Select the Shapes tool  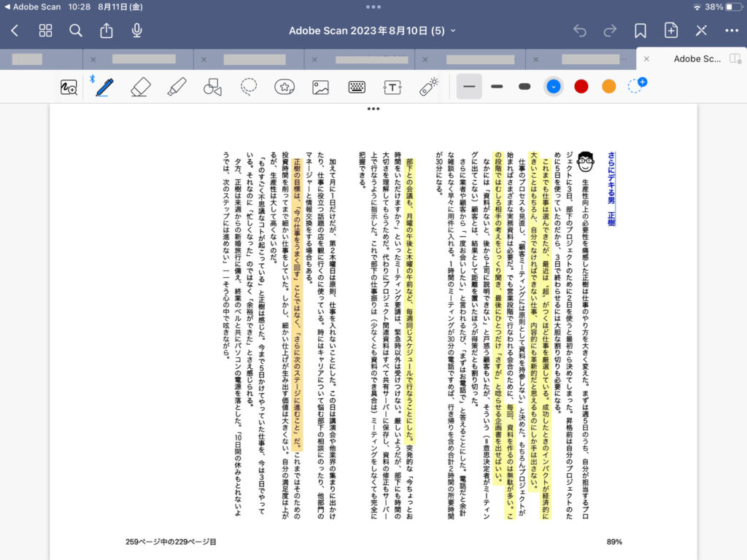coord(212,87)
